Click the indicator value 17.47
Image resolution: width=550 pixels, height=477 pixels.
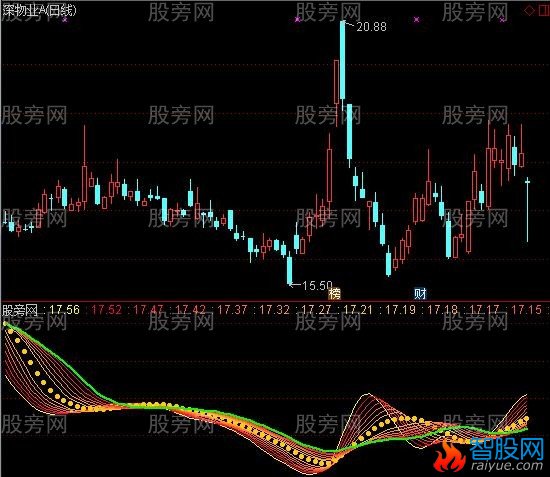pyautogui.click(x=148, y=310)
